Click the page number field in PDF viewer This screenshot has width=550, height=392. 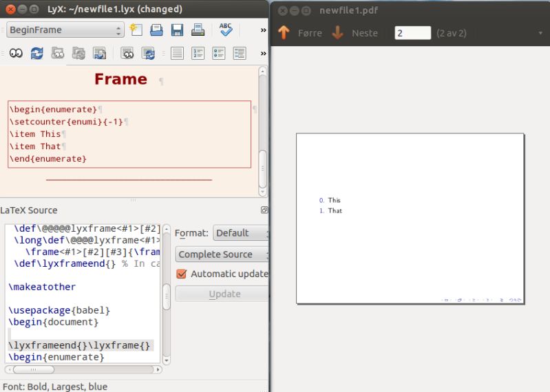412,33
